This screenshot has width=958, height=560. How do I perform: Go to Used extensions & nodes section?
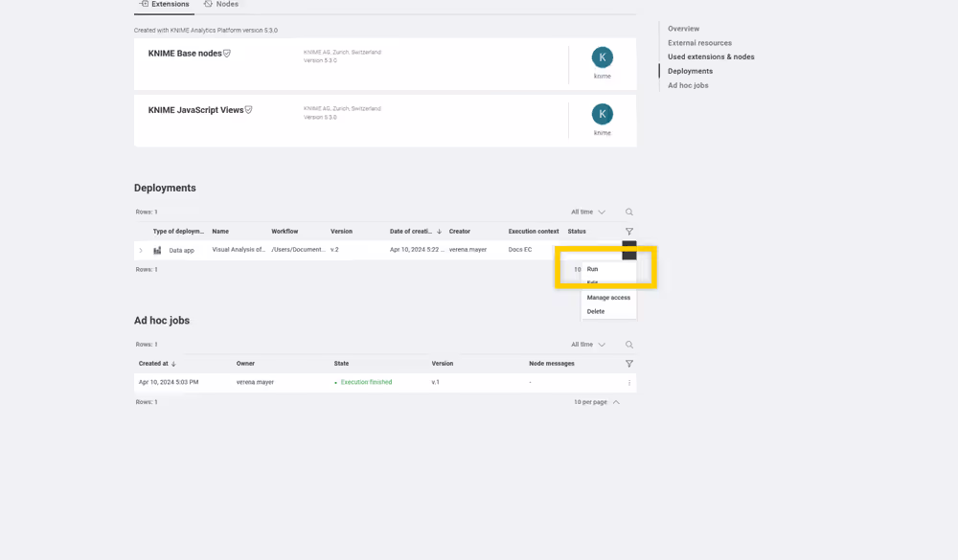pyautogui.click(x=711, y=56)
